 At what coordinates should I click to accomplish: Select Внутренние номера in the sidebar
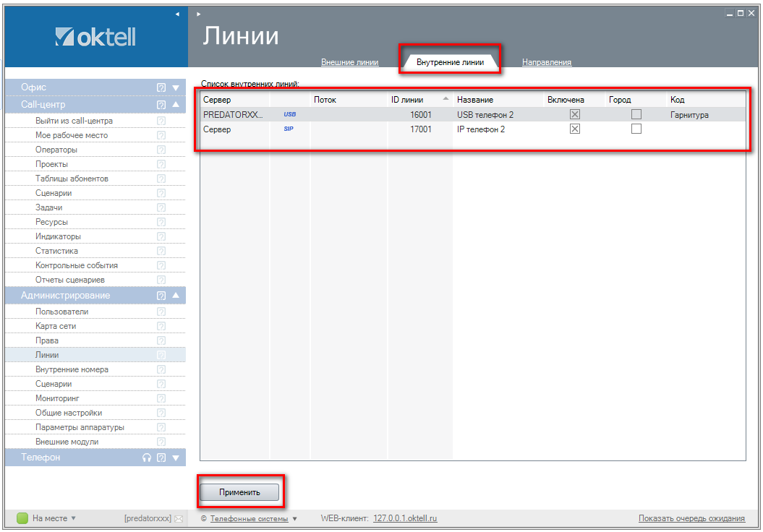72,369
